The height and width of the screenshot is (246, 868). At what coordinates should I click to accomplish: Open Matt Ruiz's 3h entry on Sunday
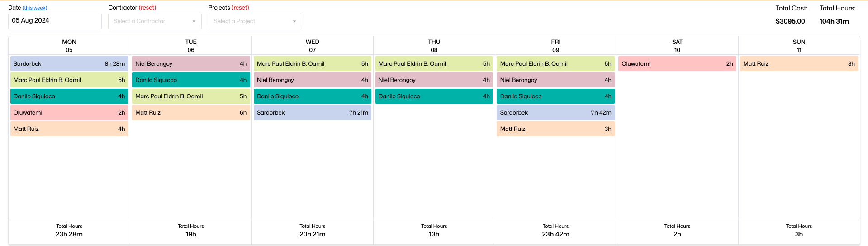[799, 64]
